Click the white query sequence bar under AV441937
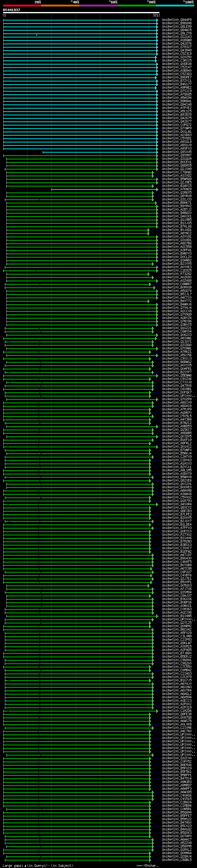 tap(81, 13)
